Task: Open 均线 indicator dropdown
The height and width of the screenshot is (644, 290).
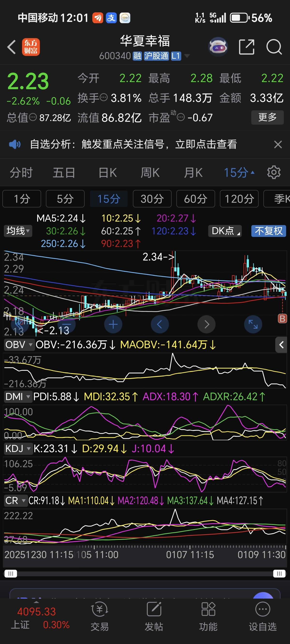Action: click(x=18, y=231)
